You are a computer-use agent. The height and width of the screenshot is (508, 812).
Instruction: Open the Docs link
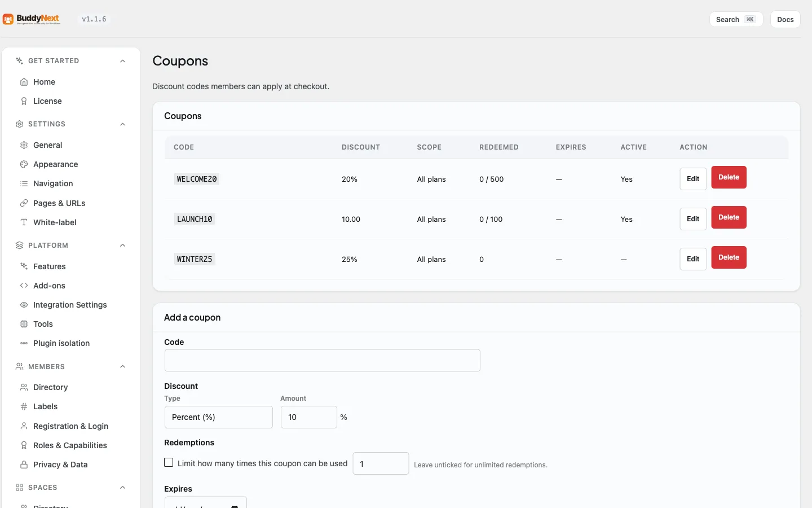[785, 19]
